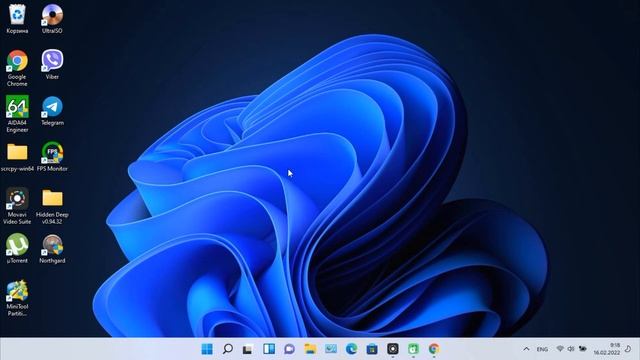
Task: Open File Explorer from the taskbar
Action: coord(310,349)
